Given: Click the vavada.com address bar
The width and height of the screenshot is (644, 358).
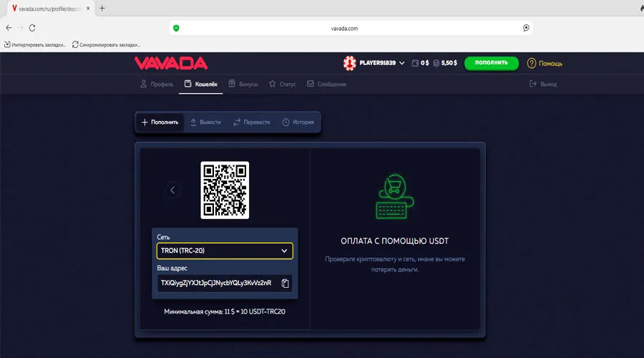Looking at the screenshot, I should pyautogui.click(x=351, y=29).
